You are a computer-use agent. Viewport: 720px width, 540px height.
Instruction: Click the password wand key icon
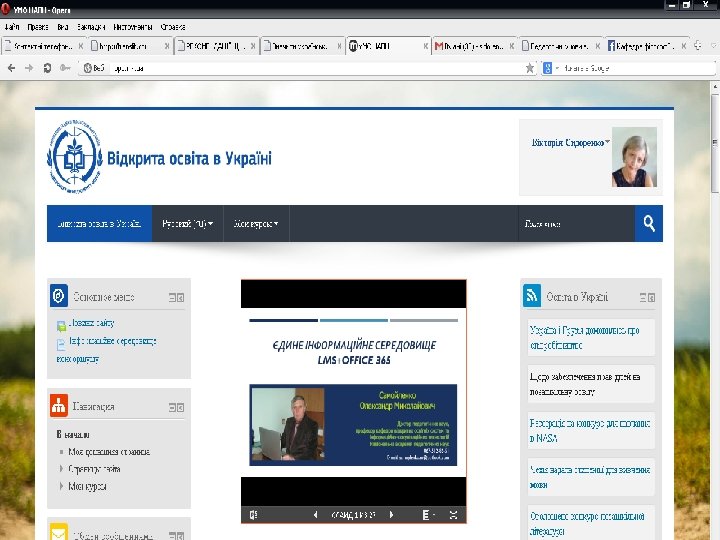65,68
